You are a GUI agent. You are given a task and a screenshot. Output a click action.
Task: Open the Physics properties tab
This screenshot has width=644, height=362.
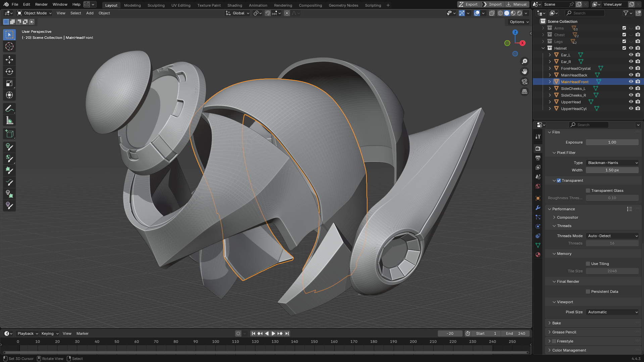(538, 226)
